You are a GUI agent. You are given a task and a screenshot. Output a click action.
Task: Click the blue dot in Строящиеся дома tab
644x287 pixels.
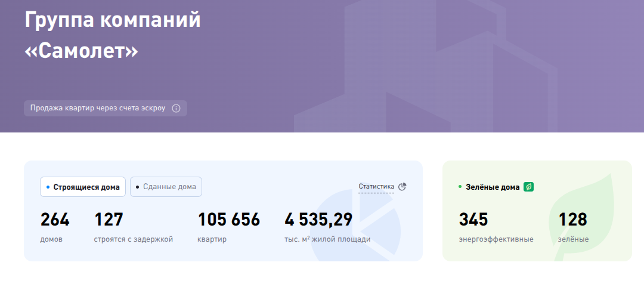(48, 187)
